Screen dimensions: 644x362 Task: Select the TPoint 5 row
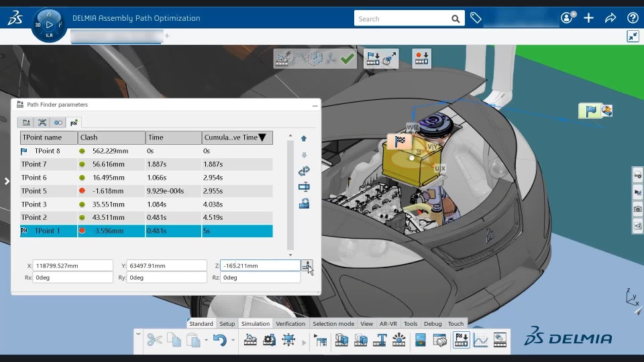click(x=146, y=191)
